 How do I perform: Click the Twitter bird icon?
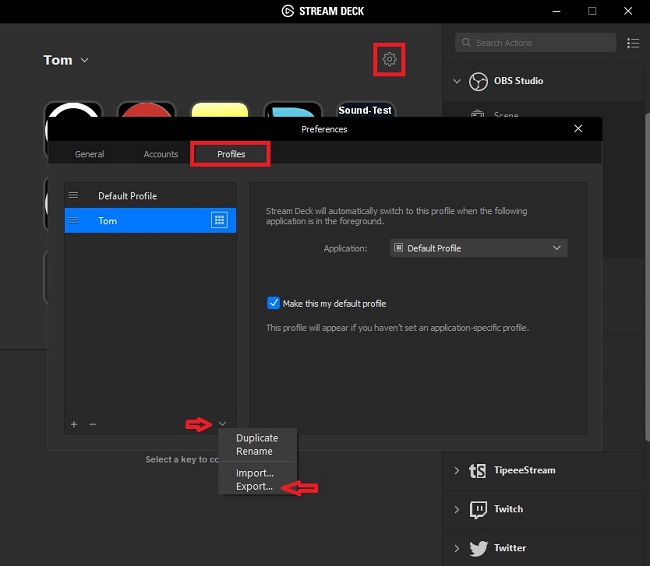(478, 548)
